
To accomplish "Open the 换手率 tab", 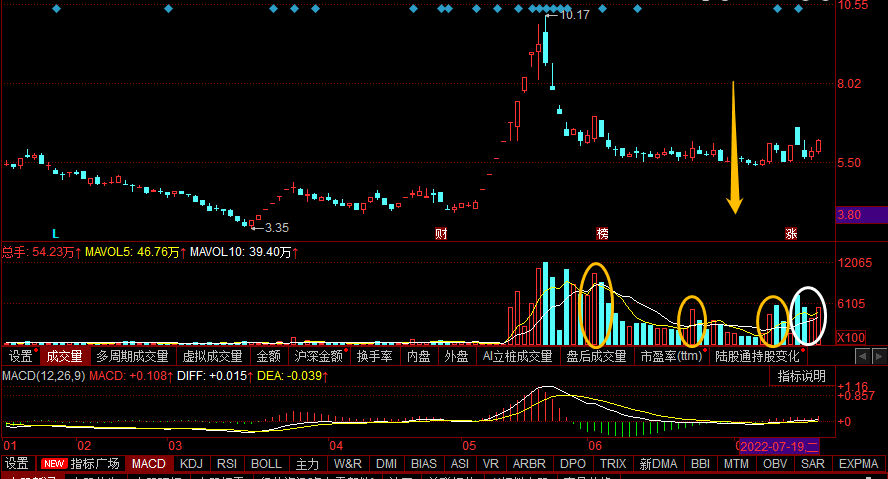I will [x=374, y=355].
